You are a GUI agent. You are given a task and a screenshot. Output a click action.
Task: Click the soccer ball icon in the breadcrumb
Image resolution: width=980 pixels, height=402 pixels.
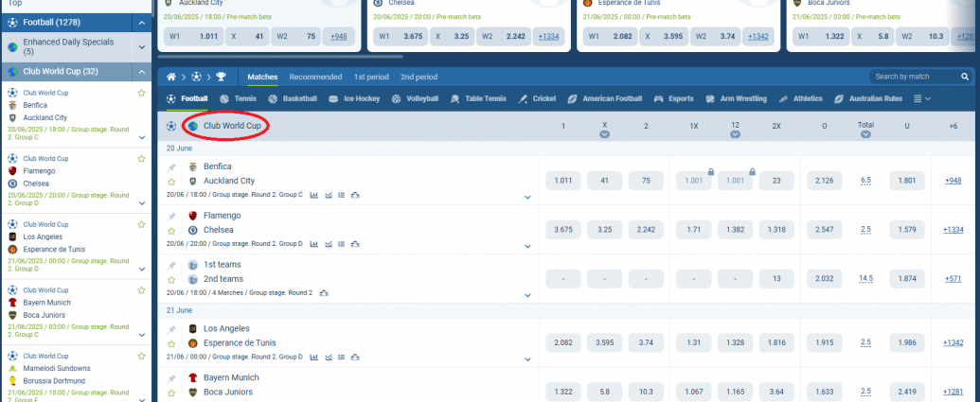pyautogui.click(x=196, y=77)
